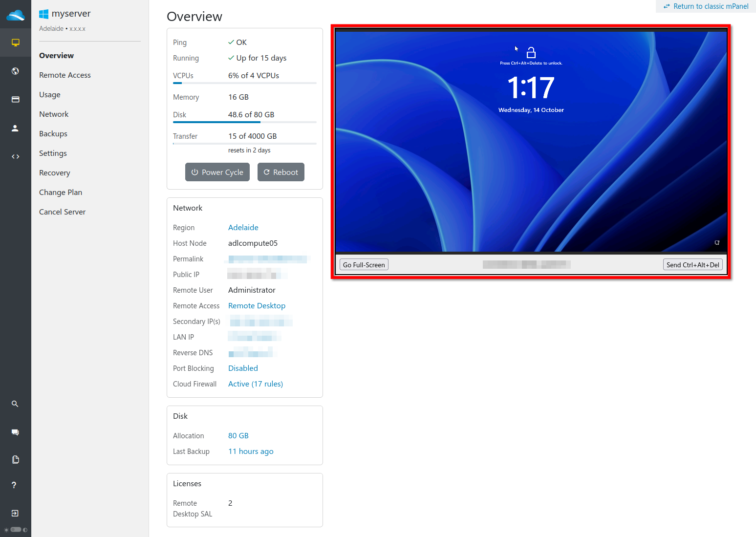Open the Usage menu item
This screenshot has width=756, height=537.
50,95
